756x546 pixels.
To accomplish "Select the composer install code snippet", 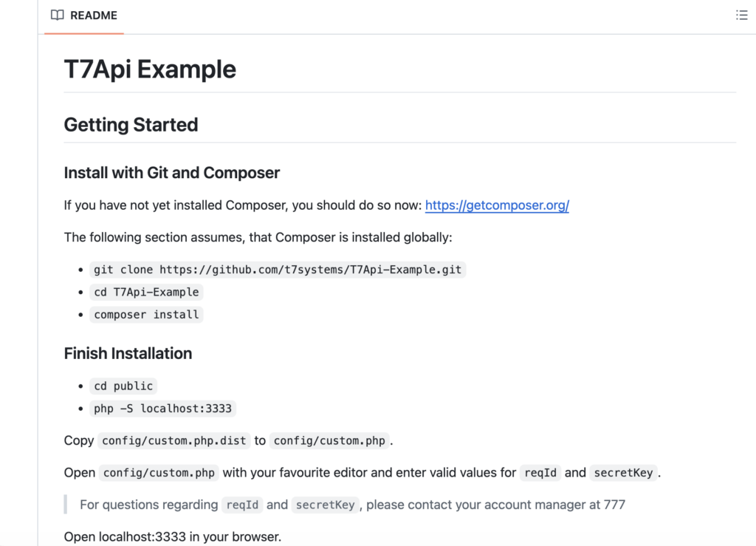I will (x=146, y=314).
